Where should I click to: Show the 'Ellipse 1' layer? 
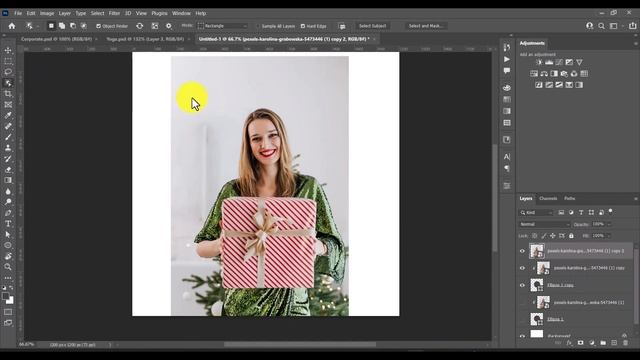pos(522,319)
